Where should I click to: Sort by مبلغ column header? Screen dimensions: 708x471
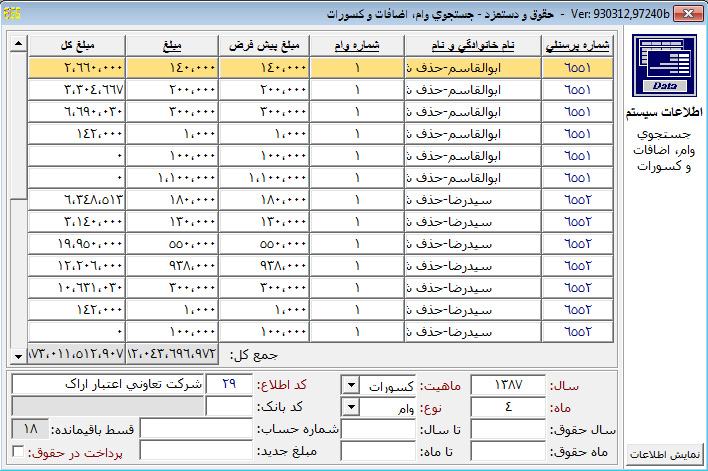pyautogui.click(x=172, y=46)
